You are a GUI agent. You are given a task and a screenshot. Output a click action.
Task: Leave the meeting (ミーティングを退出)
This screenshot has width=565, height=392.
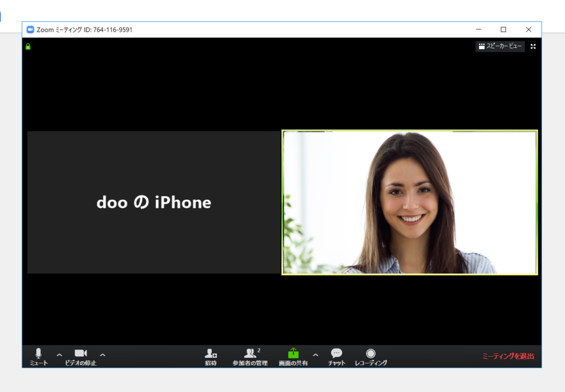pos(508,356)
